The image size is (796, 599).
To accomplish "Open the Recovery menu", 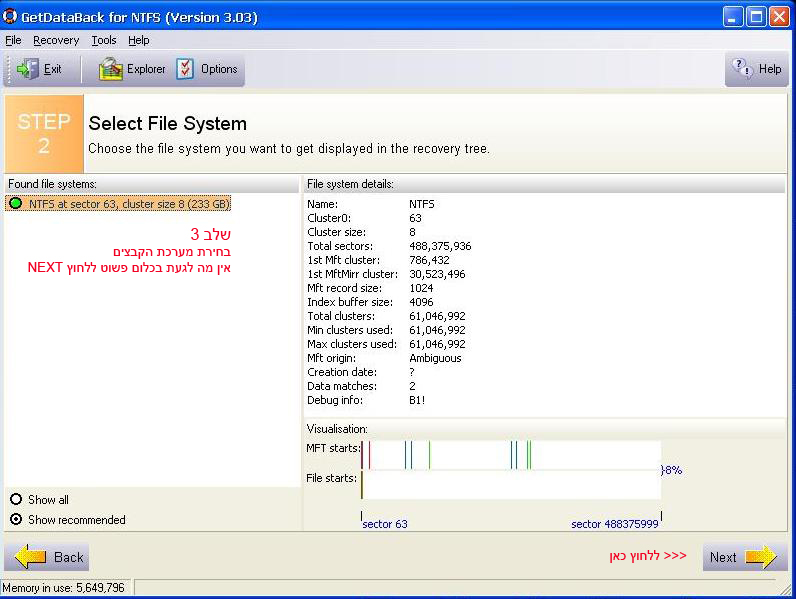I will click(x=56, y=40).
